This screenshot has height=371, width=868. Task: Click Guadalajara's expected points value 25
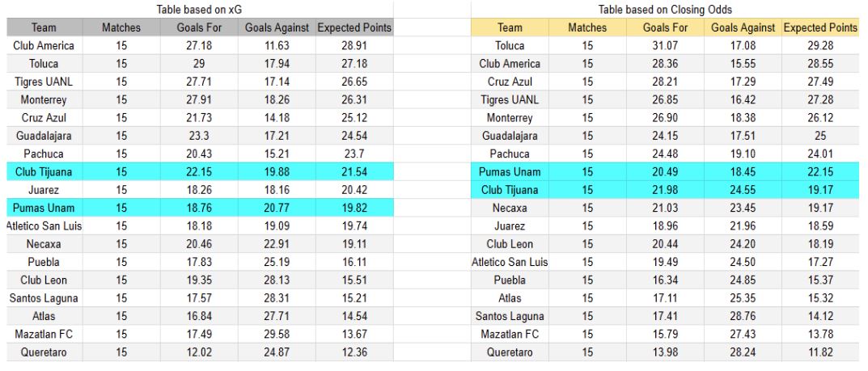point(820,135)
